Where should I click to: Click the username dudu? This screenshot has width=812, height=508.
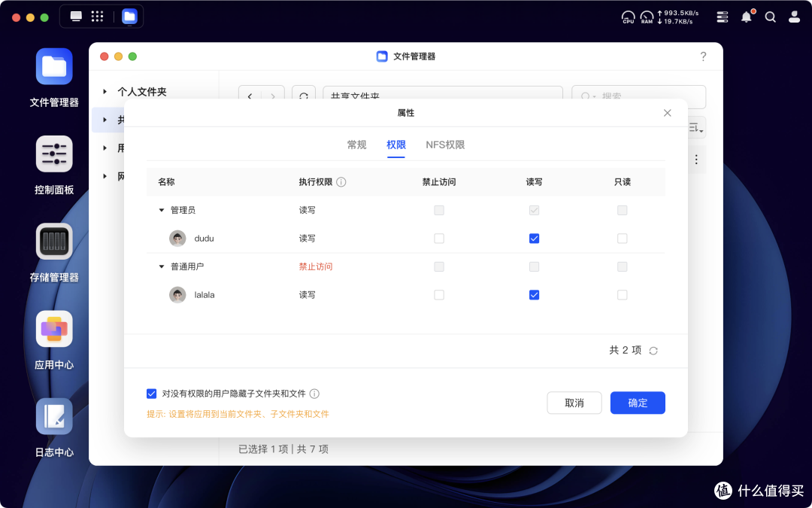pos(204,239)
